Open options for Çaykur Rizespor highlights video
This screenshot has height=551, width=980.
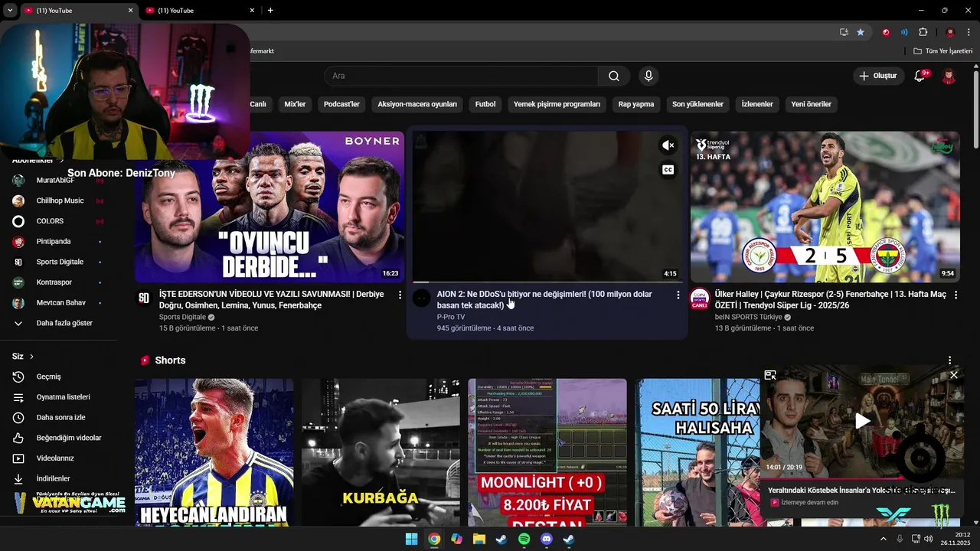click(955, 295)
